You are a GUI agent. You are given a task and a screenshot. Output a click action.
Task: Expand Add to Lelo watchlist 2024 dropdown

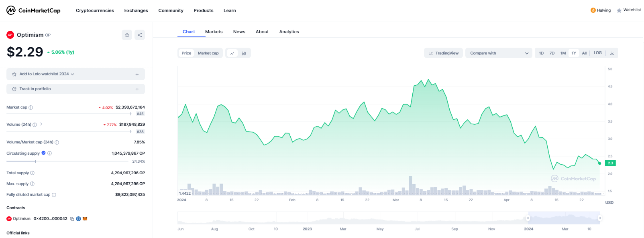[72, 74]
